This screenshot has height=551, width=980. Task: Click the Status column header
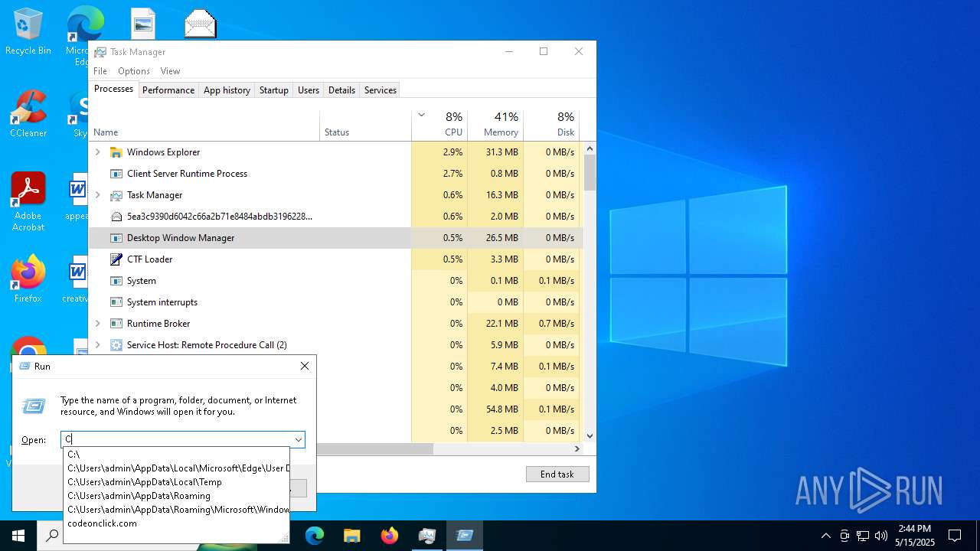pos(365,126)
